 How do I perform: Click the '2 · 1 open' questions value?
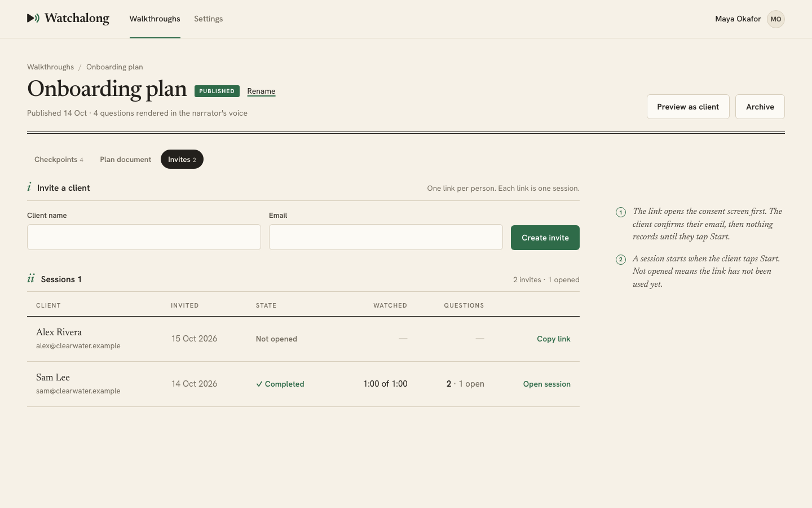pos(465,384)
